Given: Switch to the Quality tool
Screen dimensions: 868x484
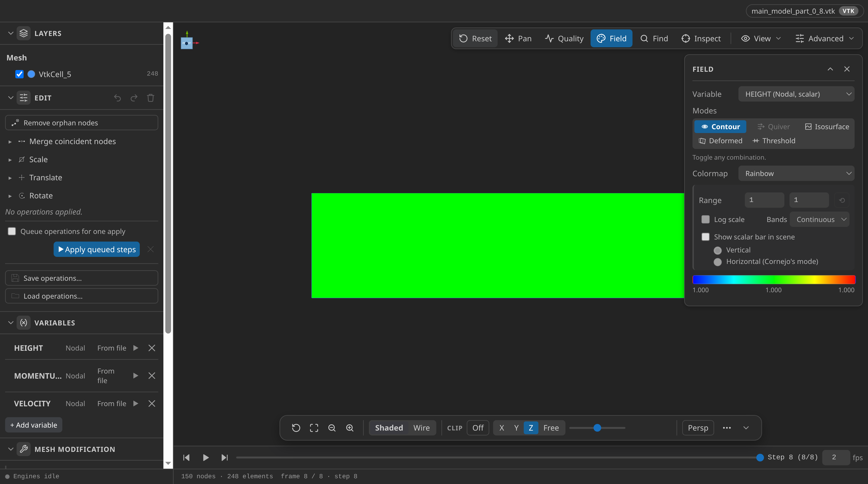Looking at the screenshot, I should [564, 39].
